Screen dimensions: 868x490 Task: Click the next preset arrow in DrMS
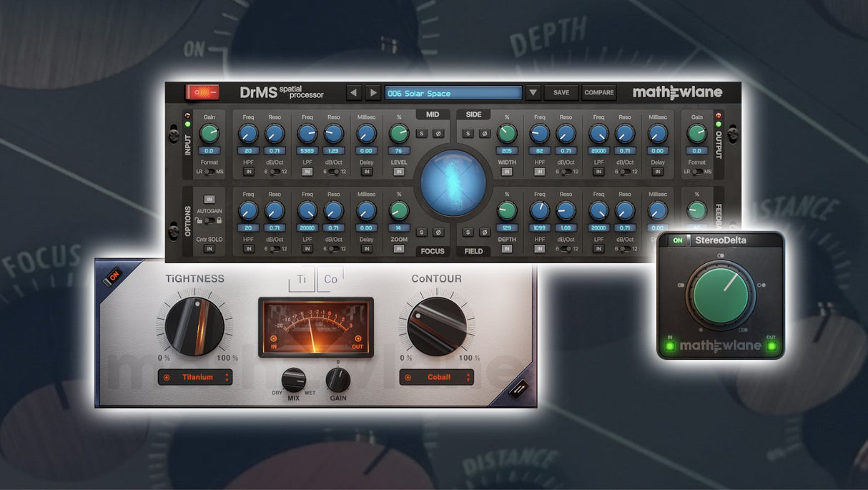click(x=373, y=93)
